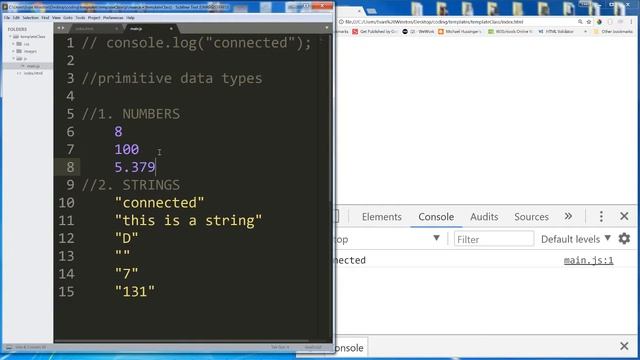This screenshot has height=360, width=640.
Task: Expand the images folder in sidebar
Action: 13,51
